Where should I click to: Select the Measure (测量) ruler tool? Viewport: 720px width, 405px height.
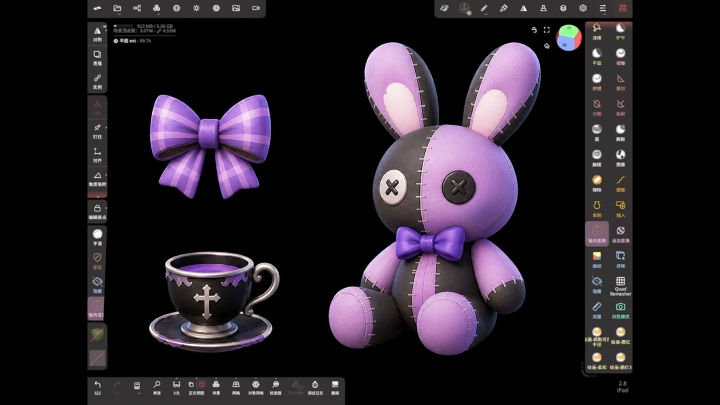(597, 310)
